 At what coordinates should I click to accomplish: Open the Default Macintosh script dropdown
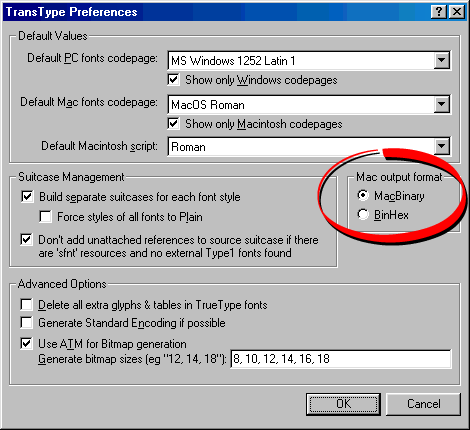(441, 146)
